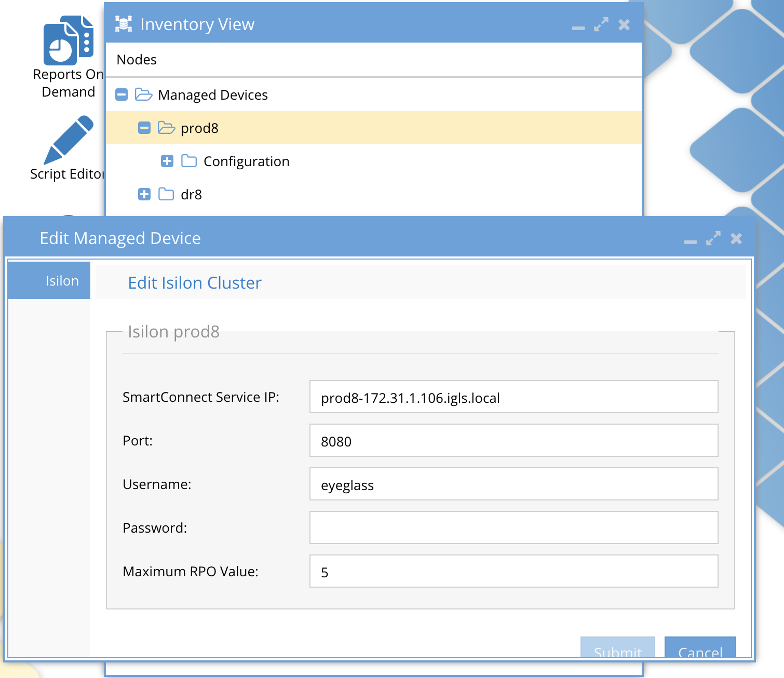Close the Inventory View window
Screen dimensions: 784x678
624,24
